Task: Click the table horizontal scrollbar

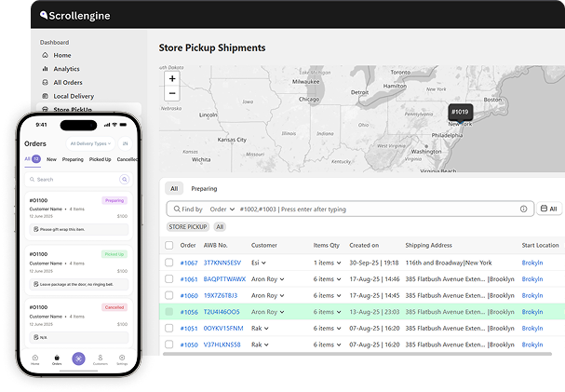Action: 357,354
